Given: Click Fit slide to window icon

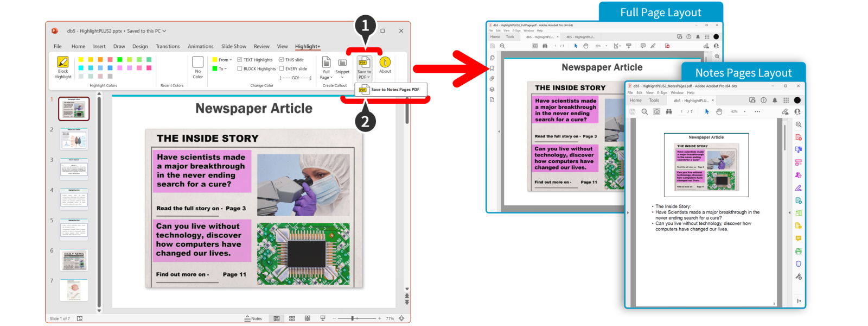Looking at the screenshot, I should point(401,318).
